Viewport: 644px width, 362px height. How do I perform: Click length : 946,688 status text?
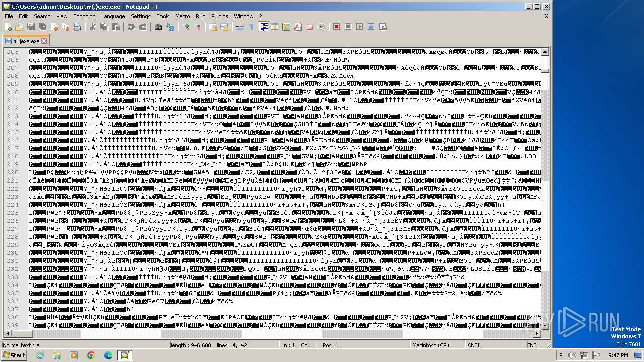[x=191, y=345]
